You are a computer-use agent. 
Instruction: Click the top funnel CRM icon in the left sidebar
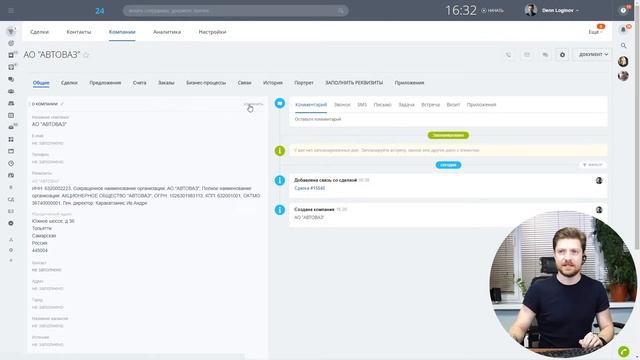pos(11,31)
